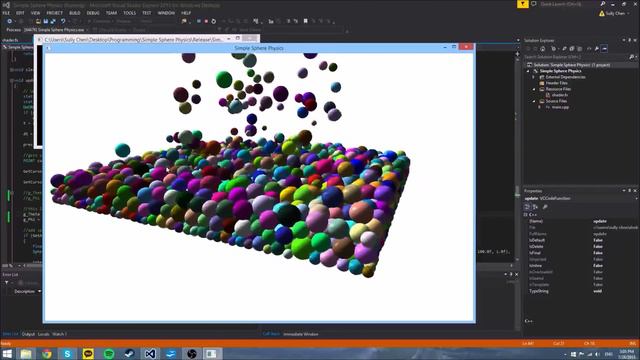
Task: Click the Description column header in Error List
Action: tap(24, 291)
